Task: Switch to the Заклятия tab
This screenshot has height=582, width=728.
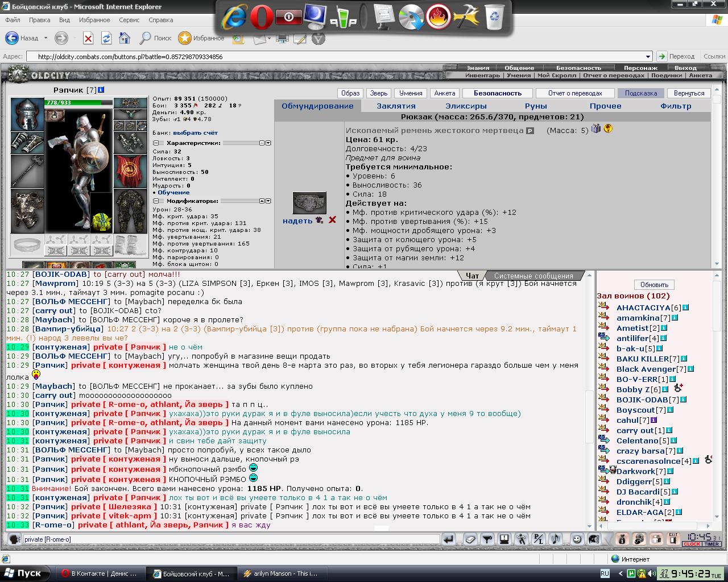Action: click(396, 106)
